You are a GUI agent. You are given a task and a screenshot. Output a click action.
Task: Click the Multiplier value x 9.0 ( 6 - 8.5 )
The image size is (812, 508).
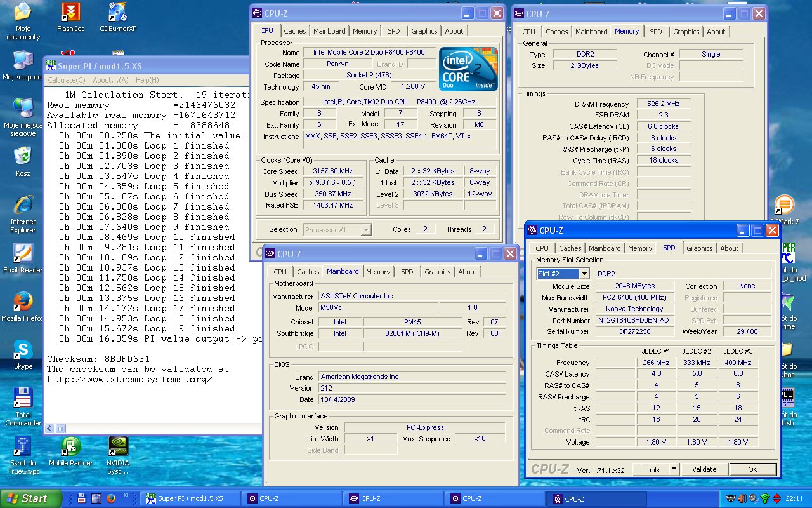point(332,183)
